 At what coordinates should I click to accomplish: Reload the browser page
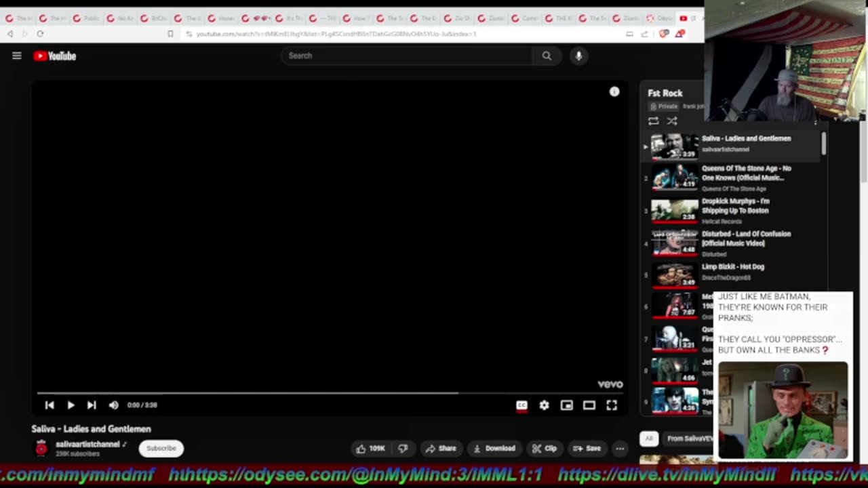click(40, 34)
